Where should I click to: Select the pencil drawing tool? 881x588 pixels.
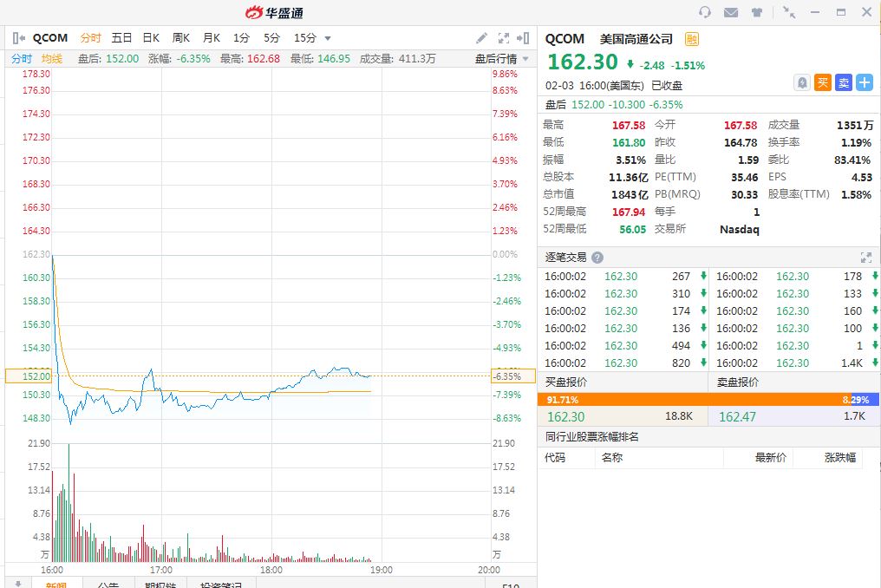click(481, 37)
